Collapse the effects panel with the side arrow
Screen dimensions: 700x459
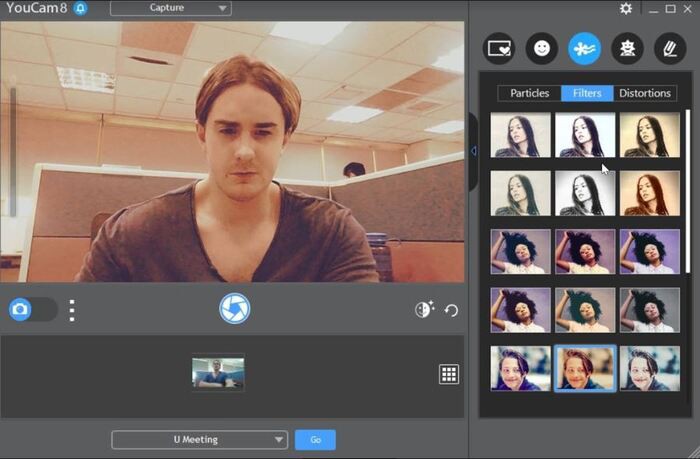474,151
